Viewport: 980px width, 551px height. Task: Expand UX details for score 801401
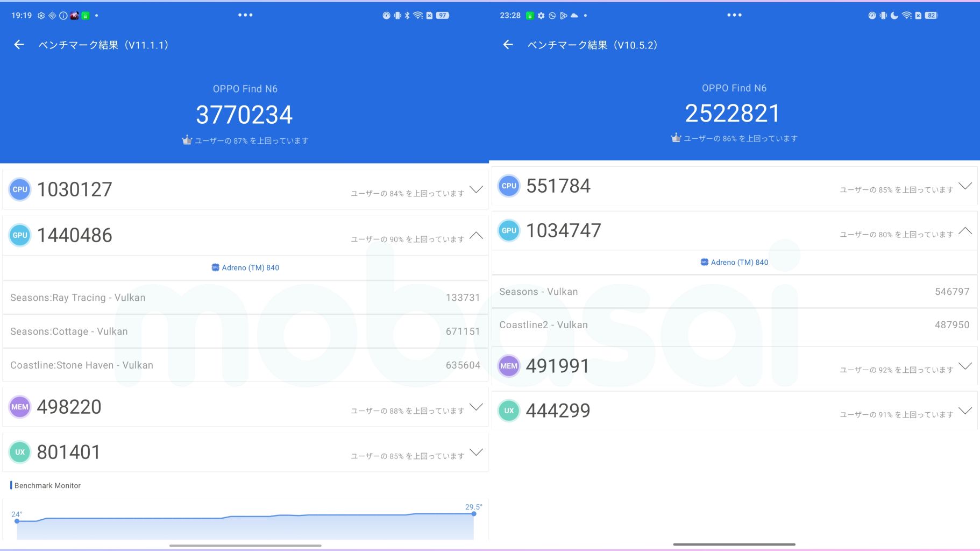pos(476,452)
